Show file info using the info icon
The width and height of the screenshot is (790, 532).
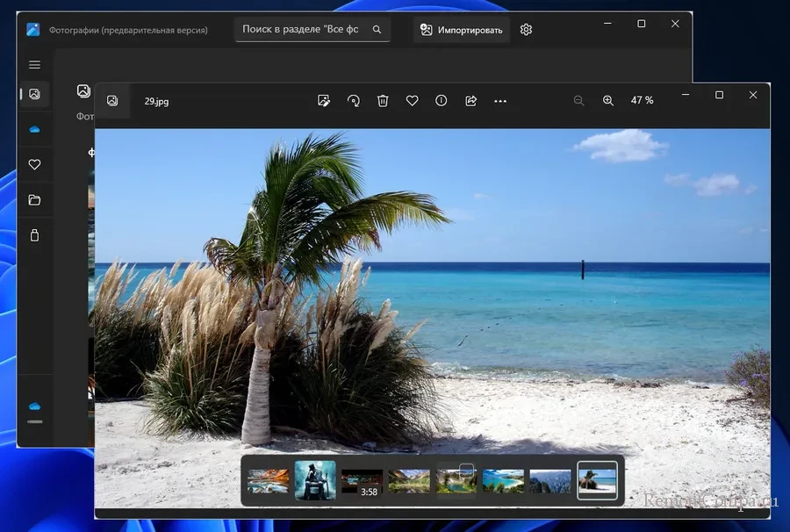[442, 101]
